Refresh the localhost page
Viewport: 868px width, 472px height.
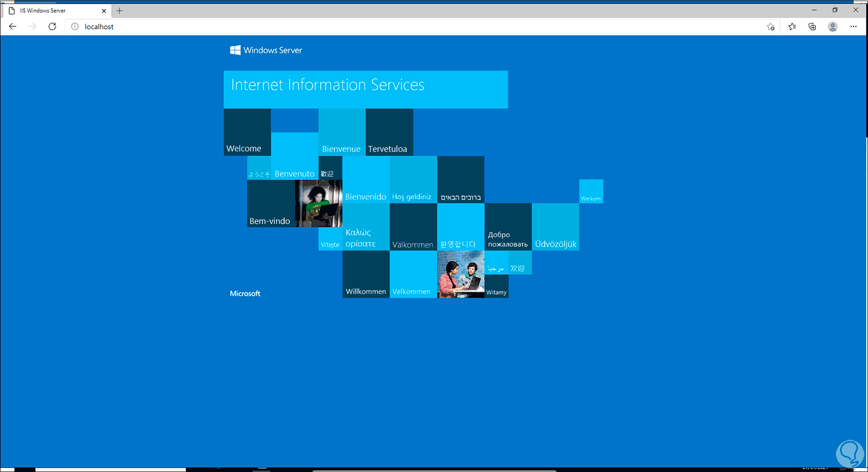pyautogui.click(x=52, y=27)
